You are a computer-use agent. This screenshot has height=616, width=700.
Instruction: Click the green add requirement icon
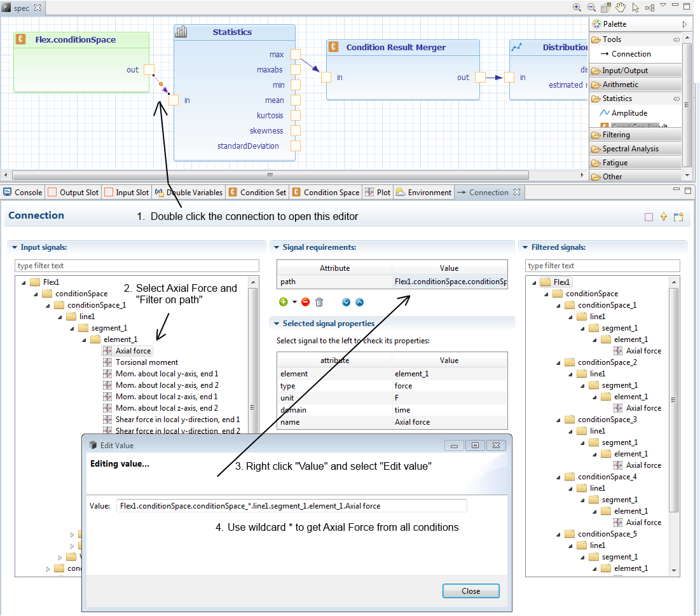[x=284, y=302]
